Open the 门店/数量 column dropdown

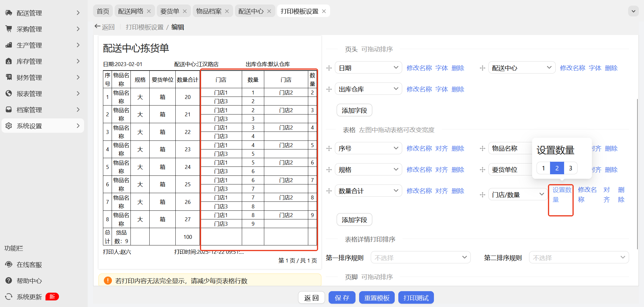click(x=518, y=195)
